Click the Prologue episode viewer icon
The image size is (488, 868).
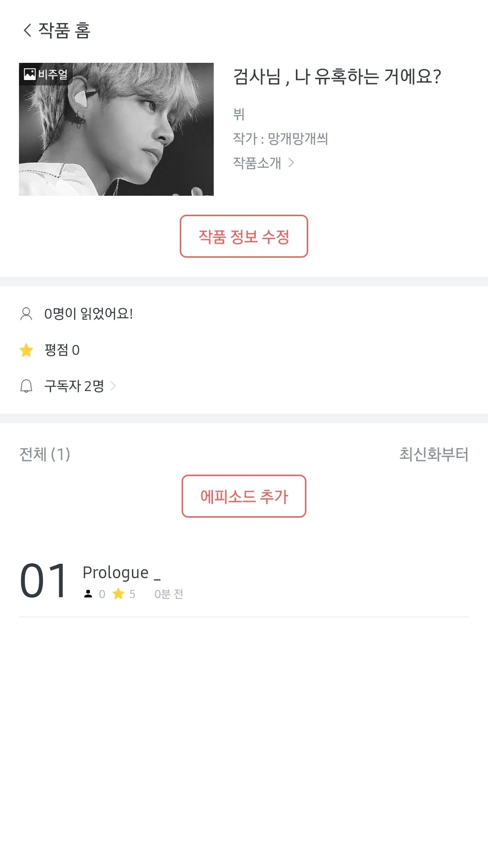pos(88,594)
